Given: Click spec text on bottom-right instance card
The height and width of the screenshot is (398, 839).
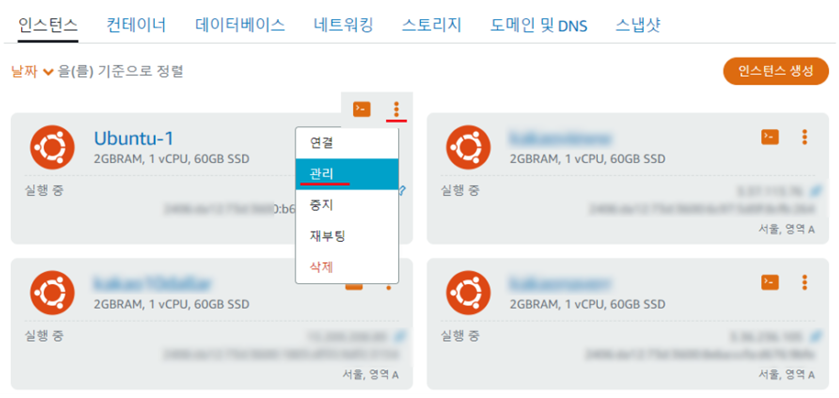Looking at the screenshot, I should click(588, 304).
